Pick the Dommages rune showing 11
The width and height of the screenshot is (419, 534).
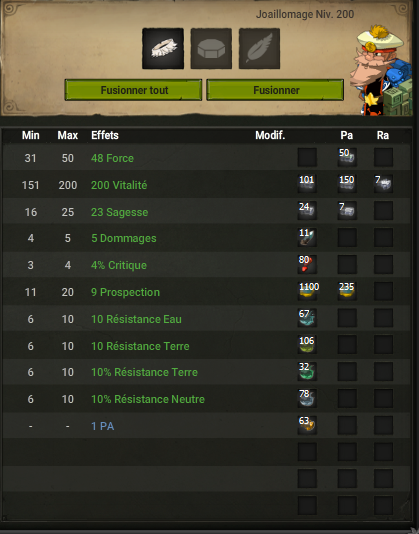[x=307, y=237]
